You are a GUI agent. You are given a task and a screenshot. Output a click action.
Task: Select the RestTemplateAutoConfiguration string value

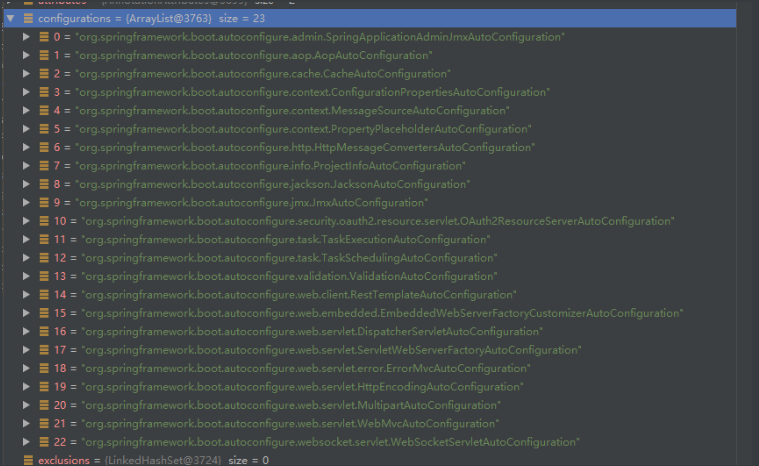[299, 294]
